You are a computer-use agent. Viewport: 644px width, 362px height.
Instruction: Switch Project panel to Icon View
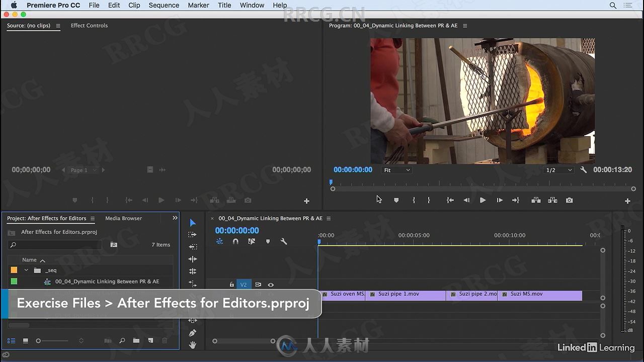click(x=25, y=341)
